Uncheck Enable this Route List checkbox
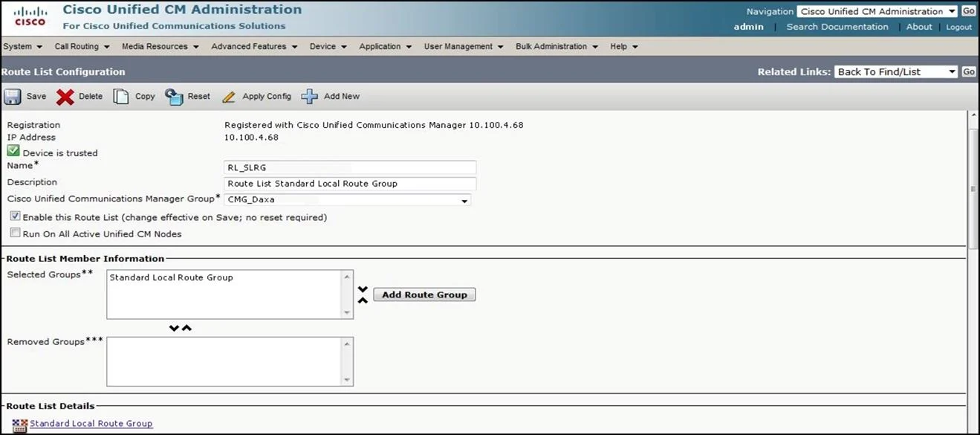Image resolution: width=980 pixels, height=435 pixels. (x=15, y=216)
